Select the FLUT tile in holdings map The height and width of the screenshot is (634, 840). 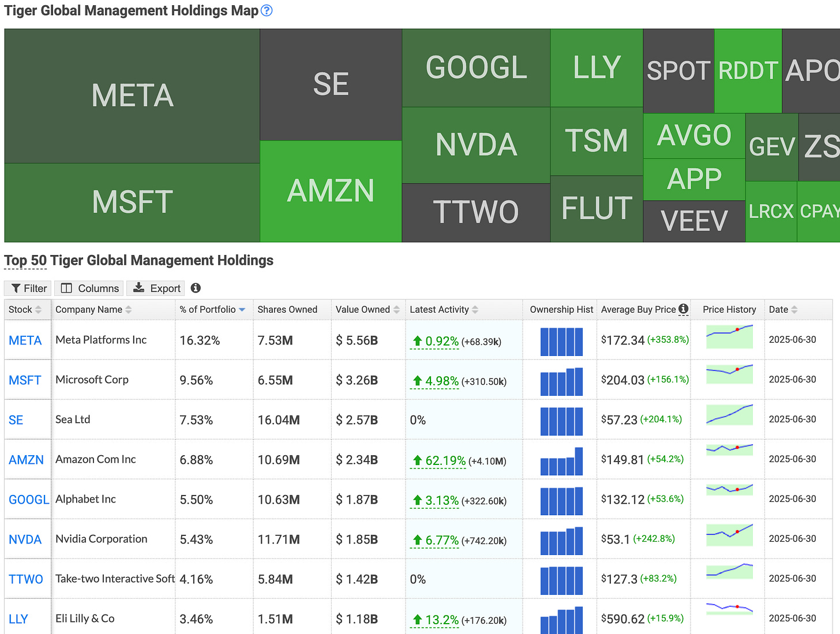pos(597,209)
